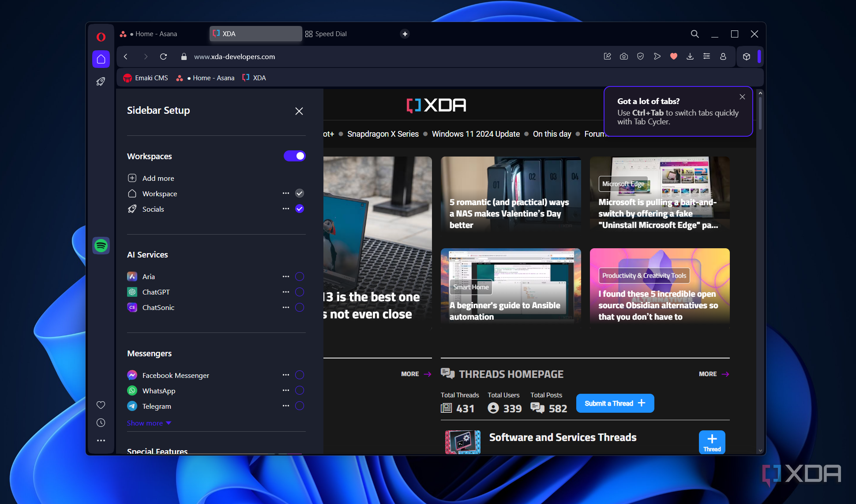Open options menu for ChatSonic
Image resolution: width=856 pixels, height=504 pixels.
pos(286,307)
